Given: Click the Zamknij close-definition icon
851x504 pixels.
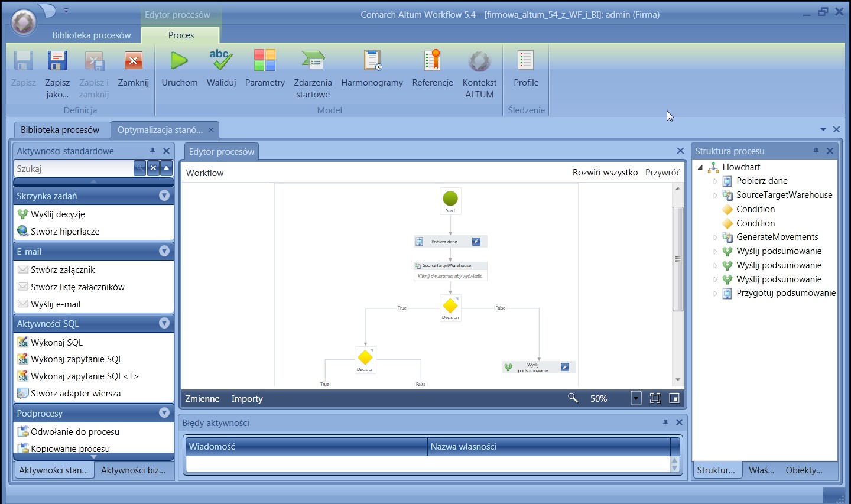Looking at the screenshot, I should [134, 60].
